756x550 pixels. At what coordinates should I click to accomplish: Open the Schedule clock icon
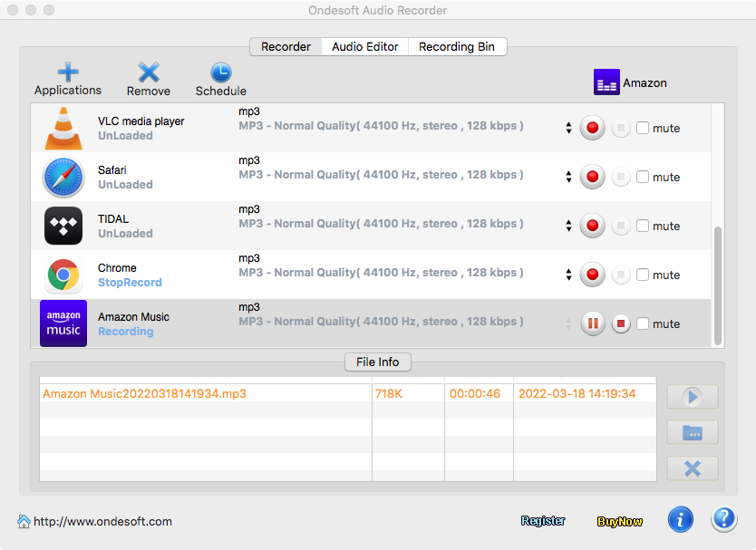(221, 72)
